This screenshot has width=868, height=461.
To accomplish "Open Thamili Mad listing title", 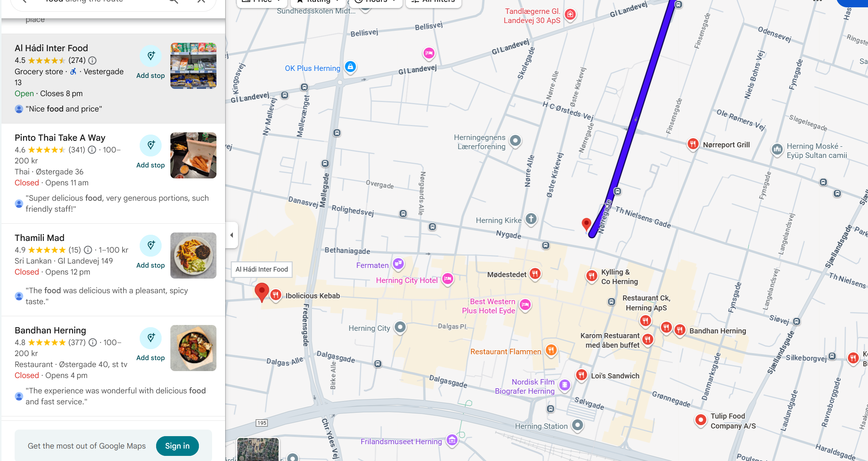I will [39, 238].
